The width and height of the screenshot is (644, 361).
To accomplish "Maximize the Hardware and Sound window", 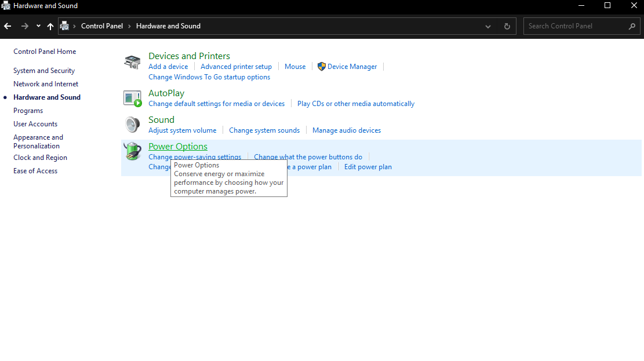I will point(607,6).
